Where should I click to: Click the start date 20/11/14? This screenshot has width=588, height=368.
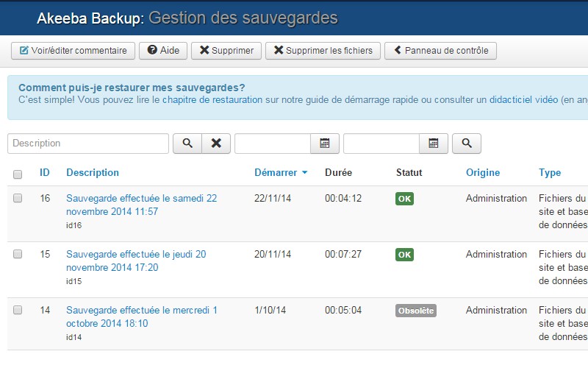click(x=273, y=254)
